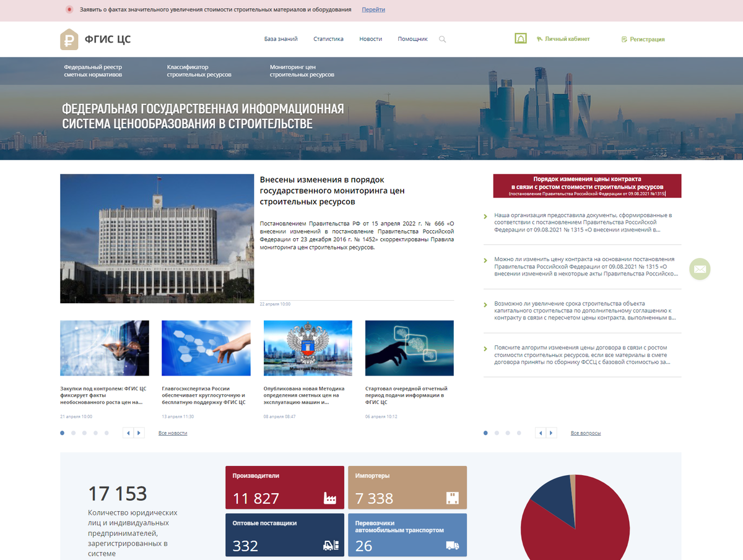Open Все новости link
The width and height of the screenshot is (743, 560).
point(173,433)
